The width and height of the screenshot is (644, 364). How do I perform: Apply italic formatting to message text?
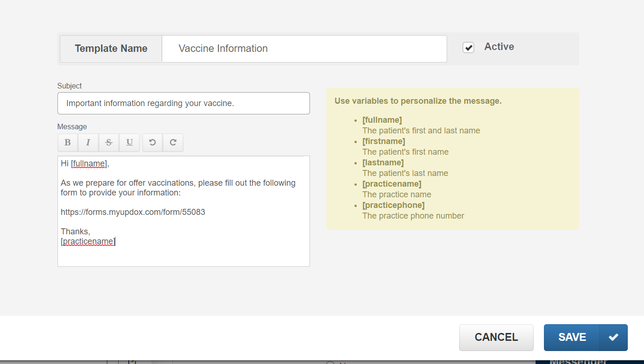(88, 143)
